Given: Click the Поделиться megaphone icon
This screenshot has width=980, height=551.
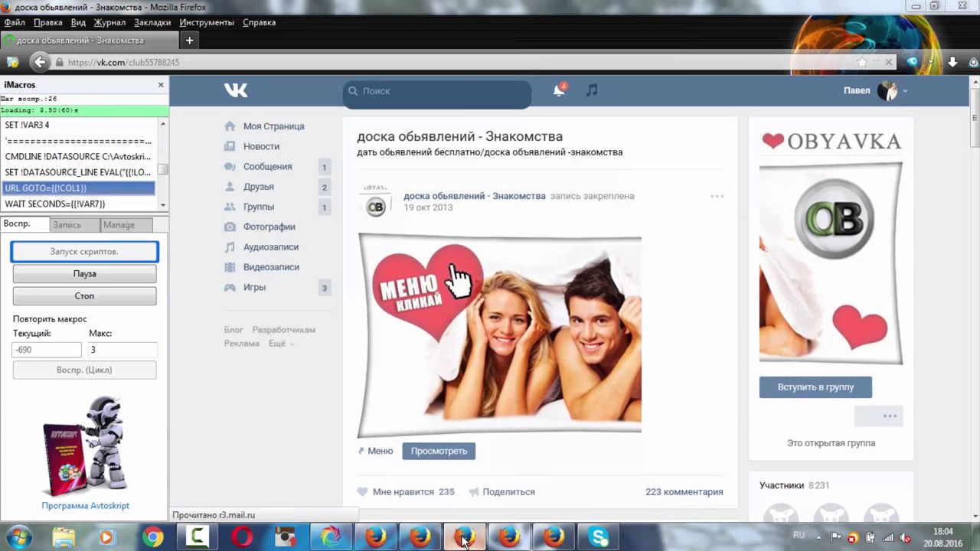Looking at the screenshot, I should point(474,491).
